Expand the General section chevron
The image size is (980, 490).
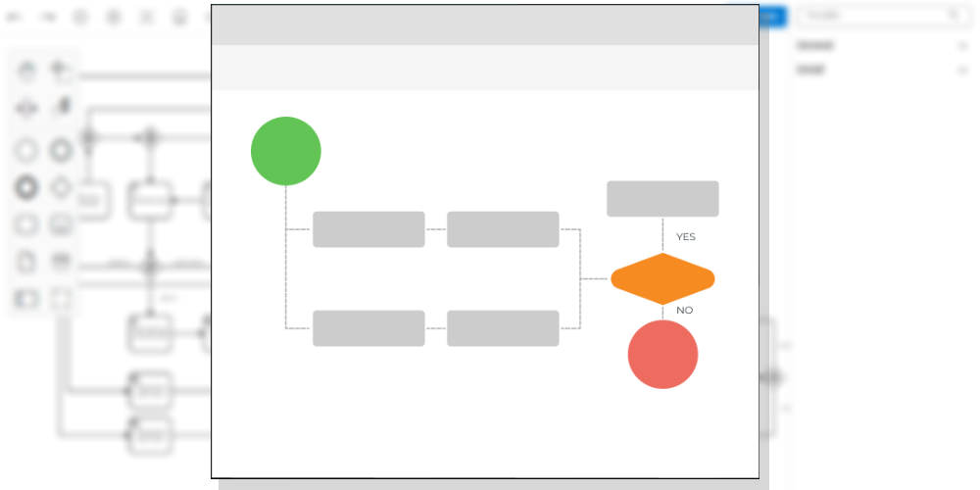click(962, 46)
